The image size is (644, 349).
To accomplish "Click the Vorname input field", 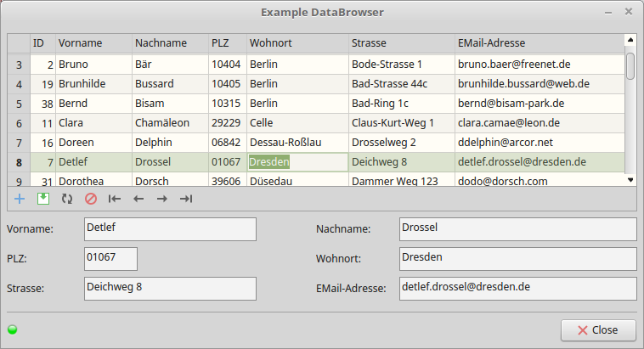I will 170,229.
